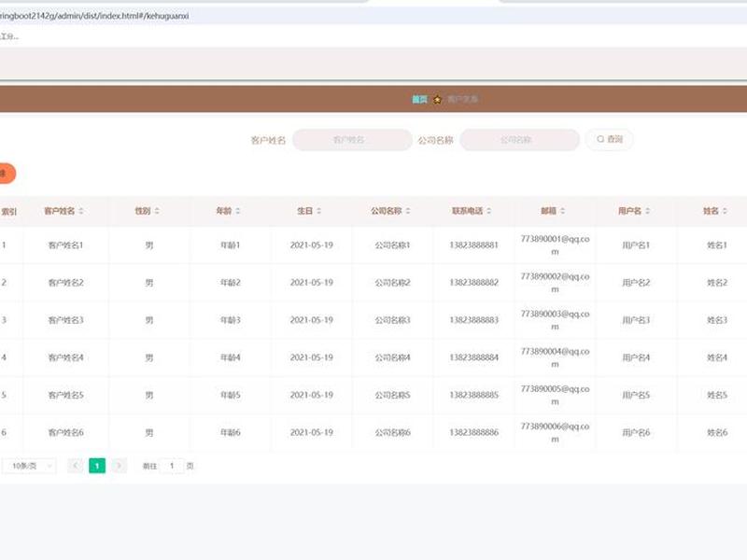Select page 1 in pagination

pyautogui.click(x=97, y=466)
